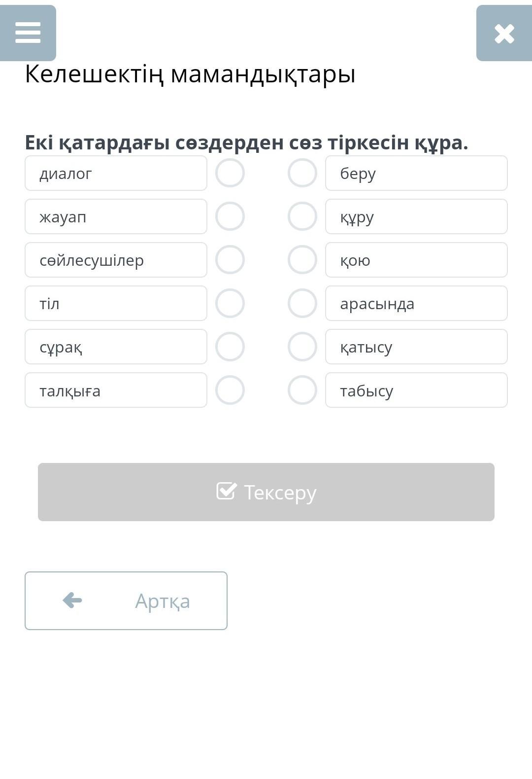The height and width of the screenshot is (779, 532).
Task: Open the hamburger menu
Action: (x=28, y=33)
